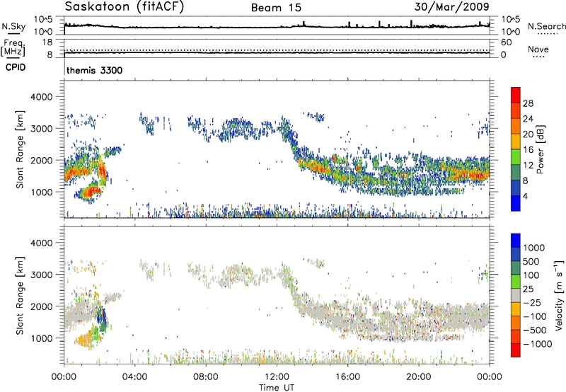The height and width of the screenshot is (392, 566).
Task: Click the dotted line sample under N.Search
Action: pos(548,33)
